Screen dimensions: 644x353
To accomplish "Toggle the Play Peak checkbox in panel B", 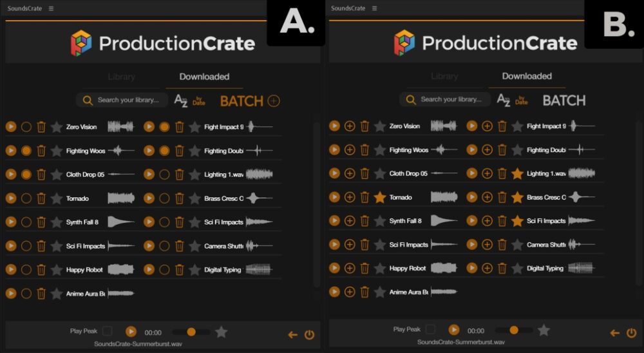I will point(430,329).
